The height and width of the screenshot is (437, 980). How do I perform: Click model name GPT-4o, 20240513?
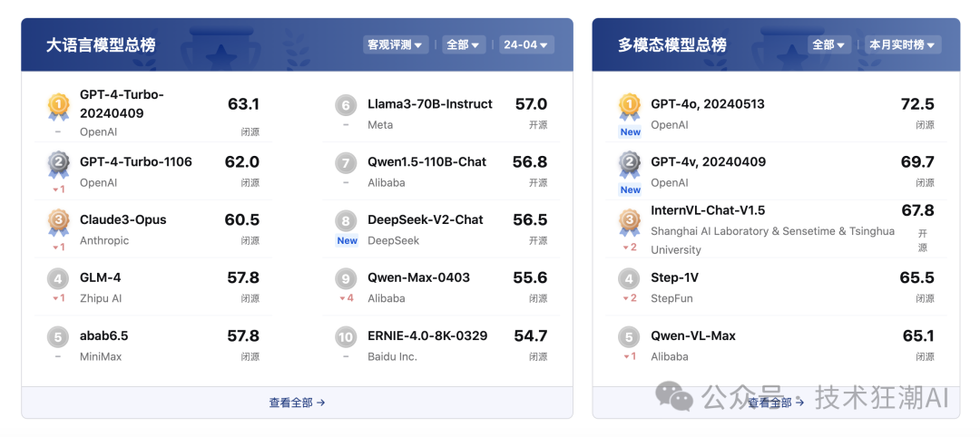tap(708, 104)
